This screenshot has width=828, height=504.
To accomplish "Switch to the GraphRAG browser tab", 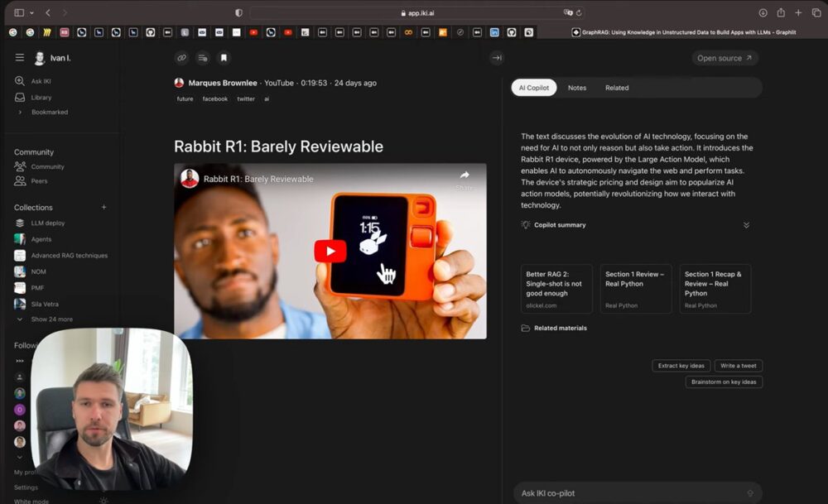I will [684, 32].
